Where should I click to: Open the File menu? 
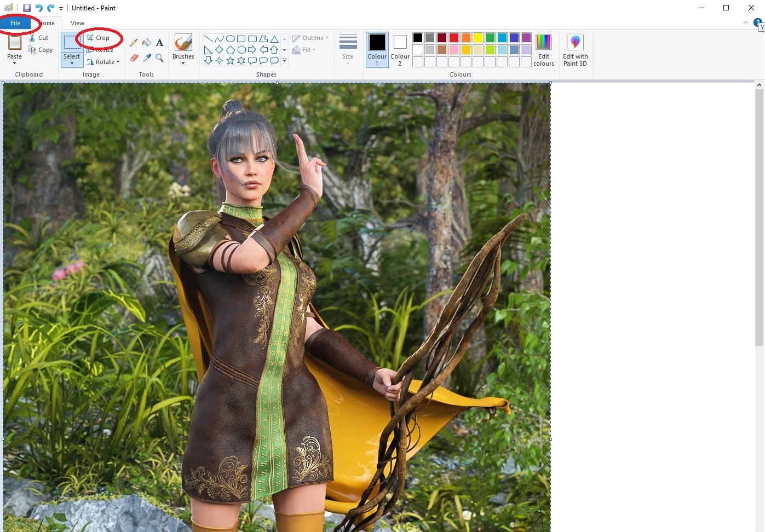(x=14, y=23)
